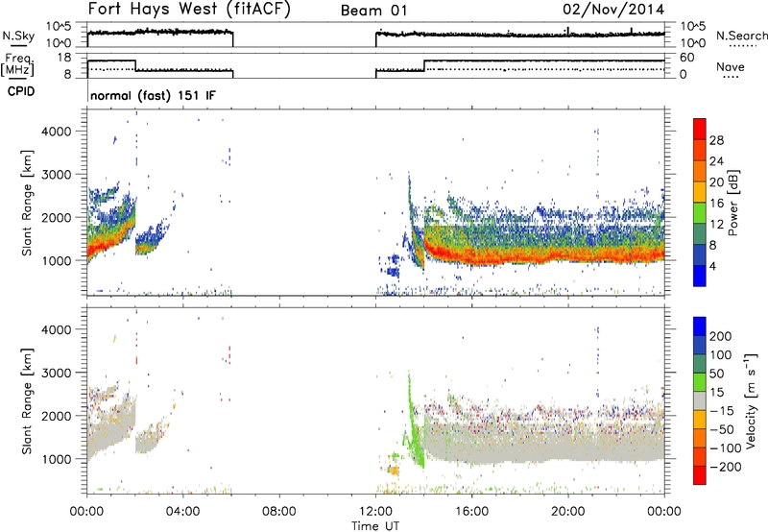This screenshot has width=768, height=532.
Task: Click the date '02/Nov/2014'
Action: 613,9
